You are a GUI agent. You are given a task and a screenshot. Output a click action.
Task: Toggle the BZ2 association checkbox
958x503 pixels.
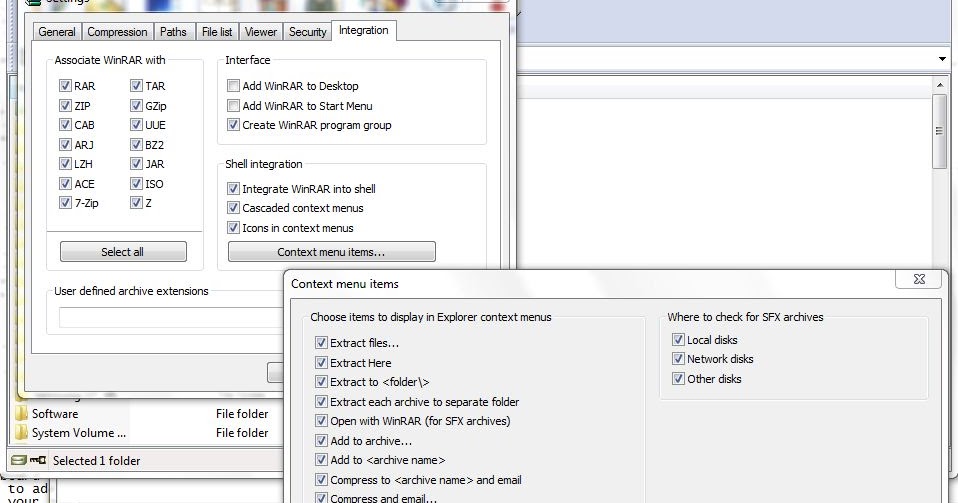click(136, 145)
